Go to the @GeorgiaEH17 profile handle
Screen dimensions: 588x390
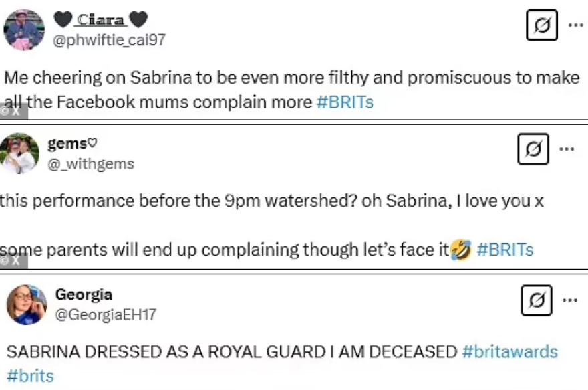(x=106, y=314)
